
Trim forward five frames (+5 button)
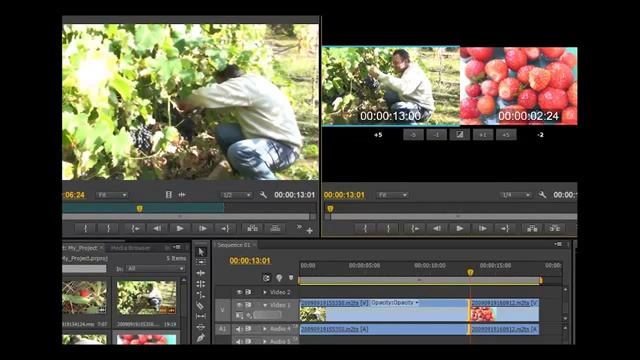click(506, 135)
